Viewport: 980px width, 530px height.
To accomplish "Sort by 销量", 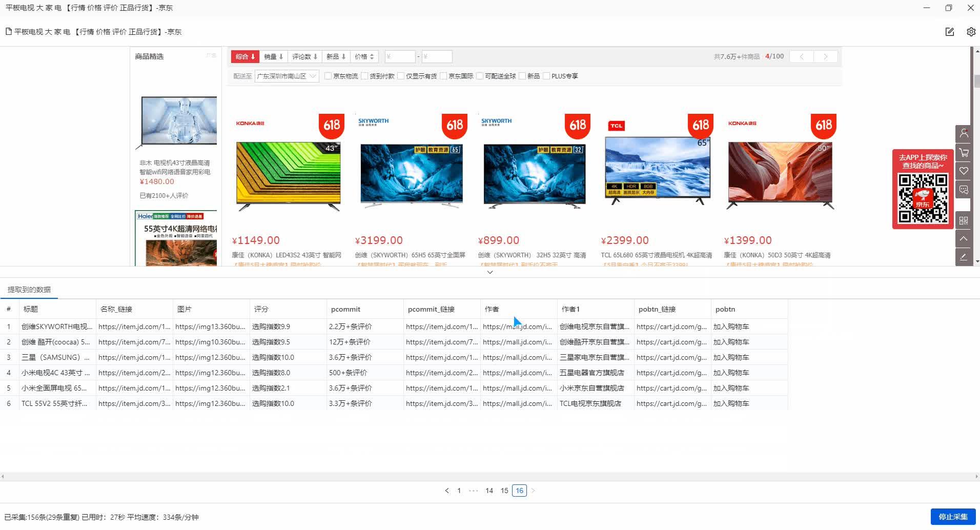I will pos(273,56).
